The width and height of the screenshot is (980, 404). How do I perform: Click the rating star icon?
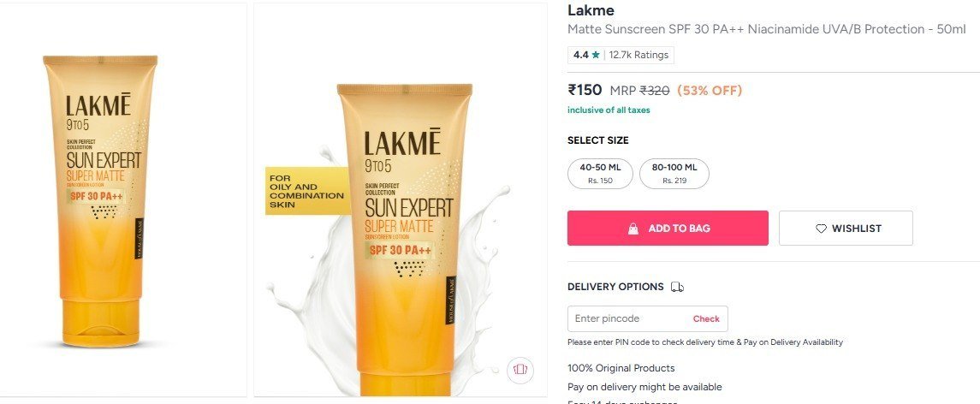coord(596,55)
